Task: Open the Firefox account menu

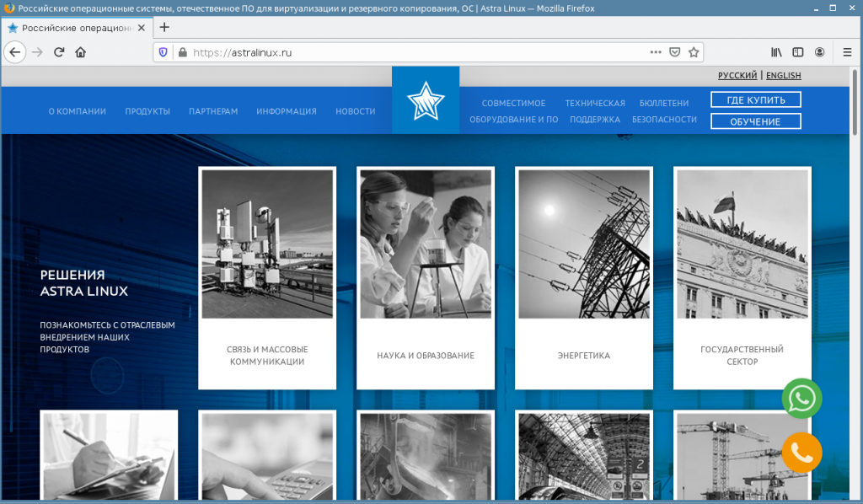Action: (819, 52)
